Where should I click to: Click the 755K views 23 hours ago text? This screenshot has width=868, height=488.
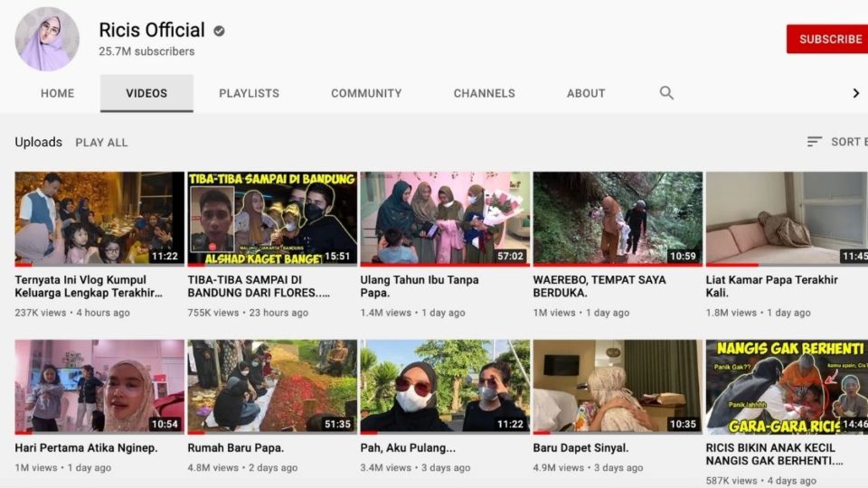tap(248, 313)
